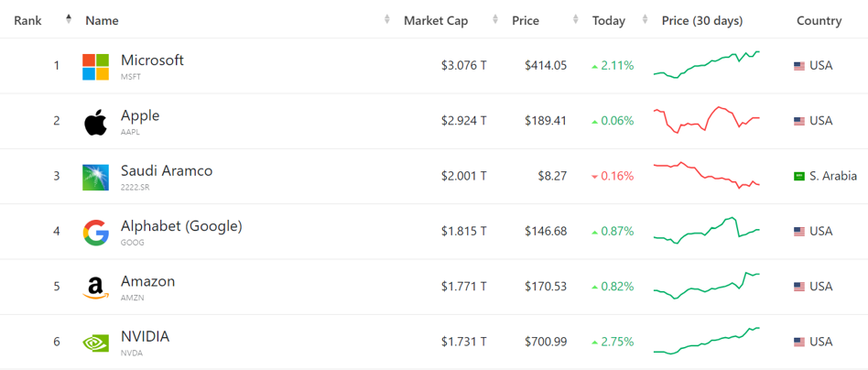This screenshot has width=868, height=370.
Task: Click Amazon's 30-day price chart
Action: coord(706,285)
